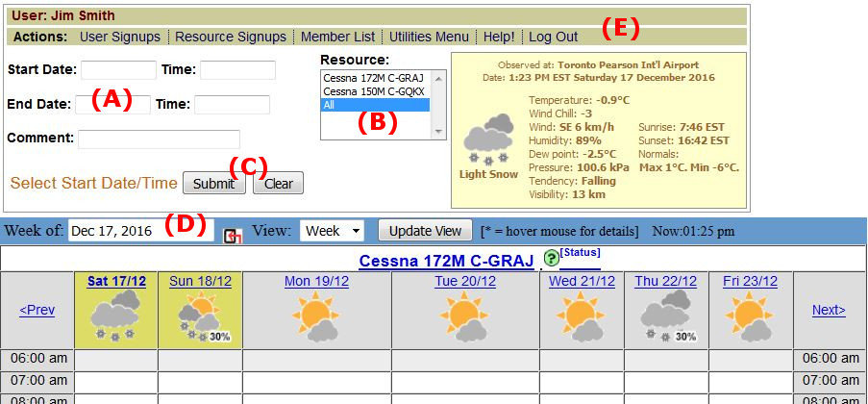Click the green help question-mark icon
Image resolution: width=868 pixels, height=404 pixels.
coord(551,258)
